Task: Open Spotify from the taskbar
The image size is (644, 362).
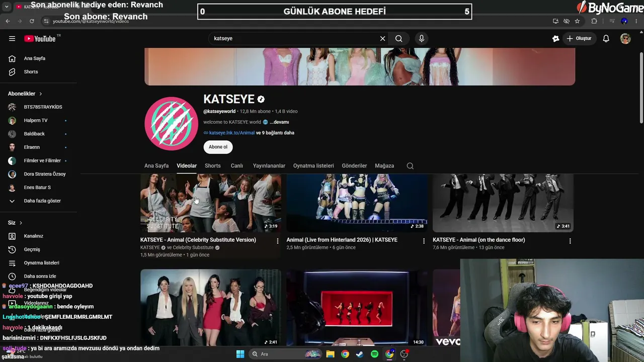Action: pos(374,354)
